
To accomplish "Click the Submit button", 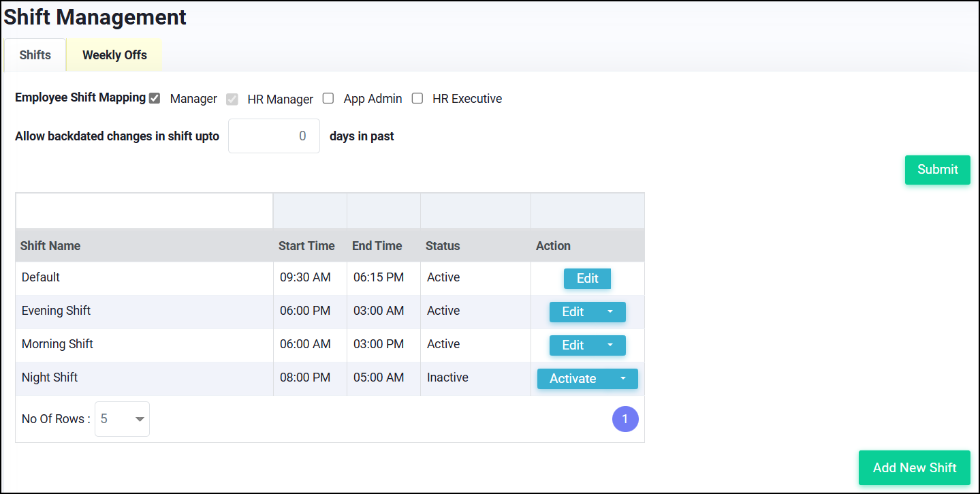I will 937,170.
